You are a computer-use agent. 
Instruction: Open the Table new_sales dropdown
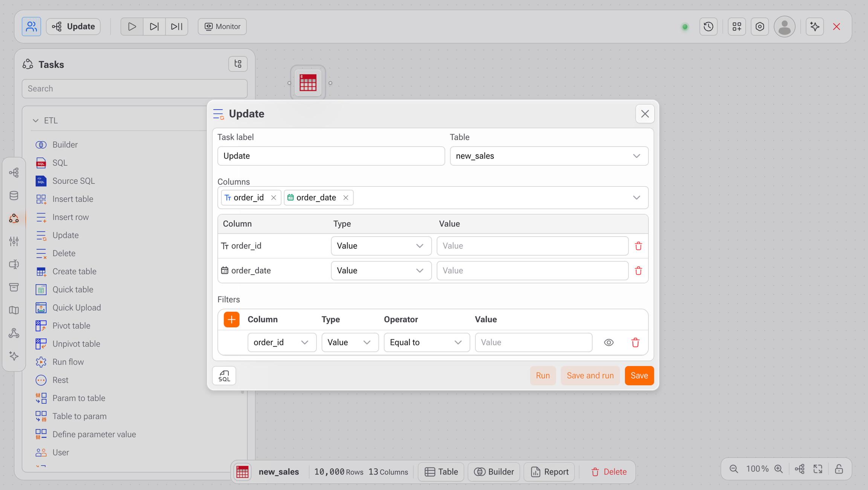[x=549, y=156]
